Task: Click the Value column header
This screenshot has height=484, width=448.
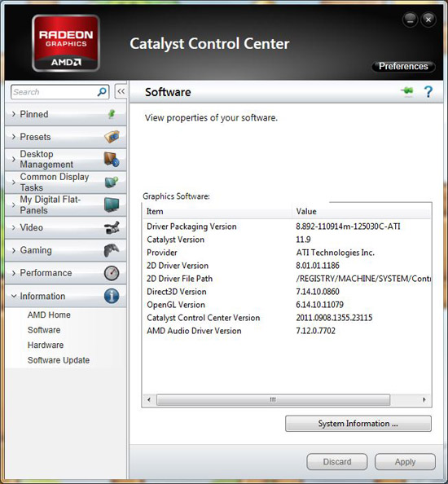Action: point(361,211)
